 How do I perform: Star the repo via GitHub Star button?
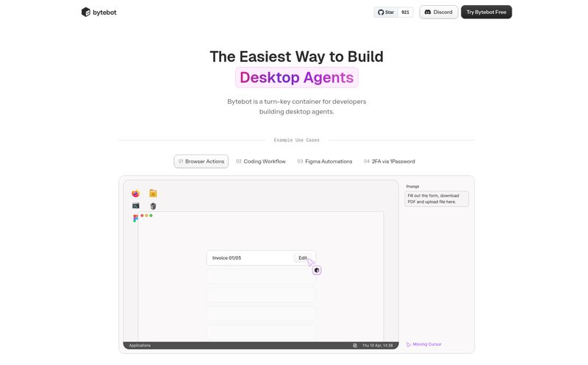point(386,12)
